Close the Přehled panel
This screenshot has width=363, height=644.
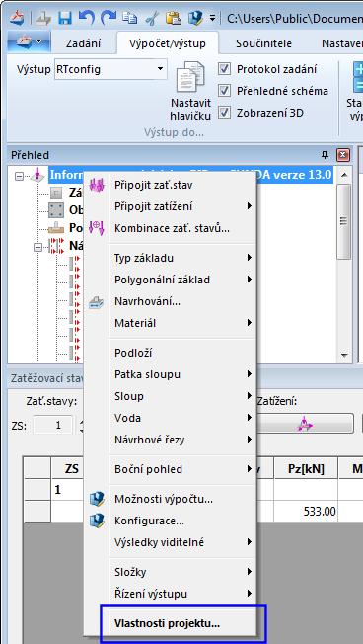pyautogui.click(x=343, y=155)
